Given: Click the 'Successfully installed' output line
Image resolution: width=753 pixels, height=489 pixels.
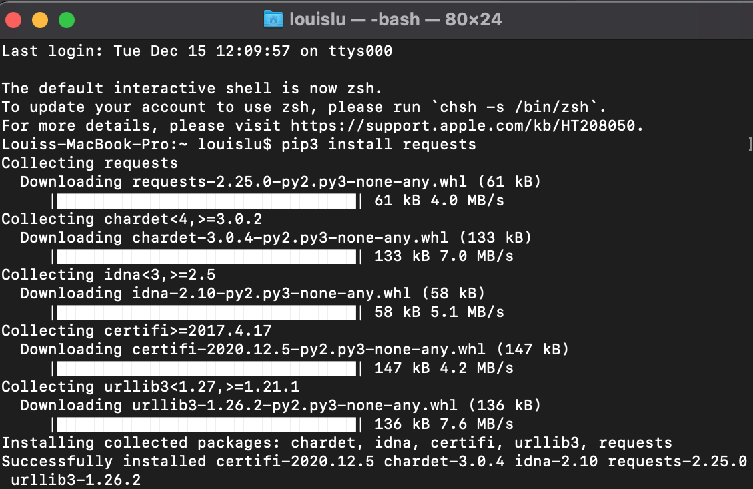Looking at the screenshot, I should click(375, 462).
